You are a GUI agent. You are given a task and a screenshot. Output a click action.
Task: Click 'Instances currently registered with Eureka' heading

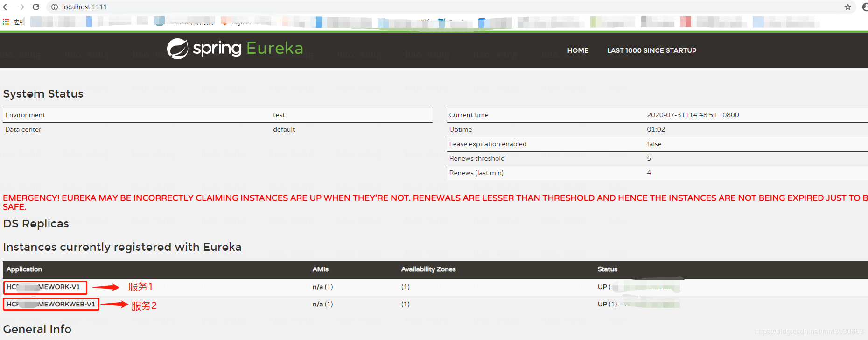click(122, 247)
